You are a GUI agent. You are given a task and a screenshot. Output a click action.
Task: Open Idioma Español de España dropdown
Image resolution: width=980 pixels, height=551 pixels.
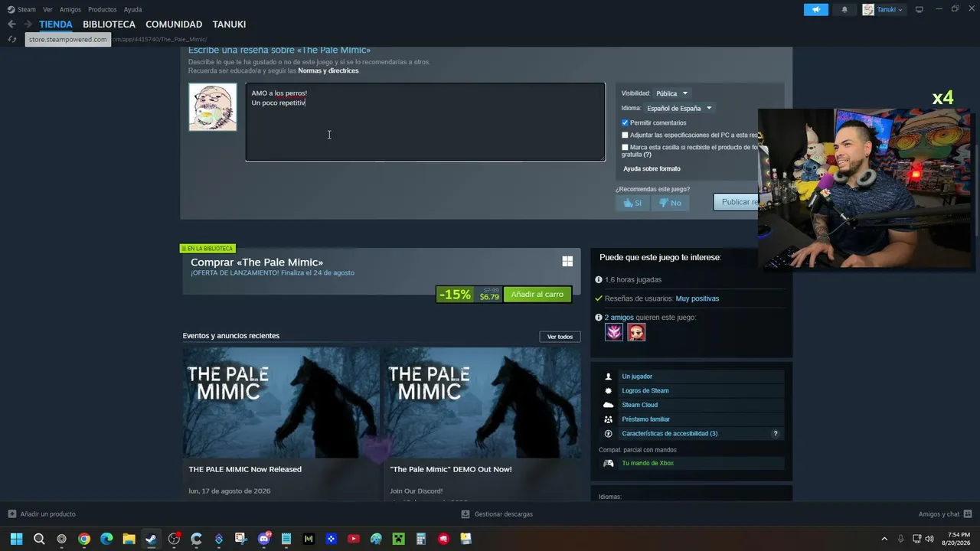point(679,108)
